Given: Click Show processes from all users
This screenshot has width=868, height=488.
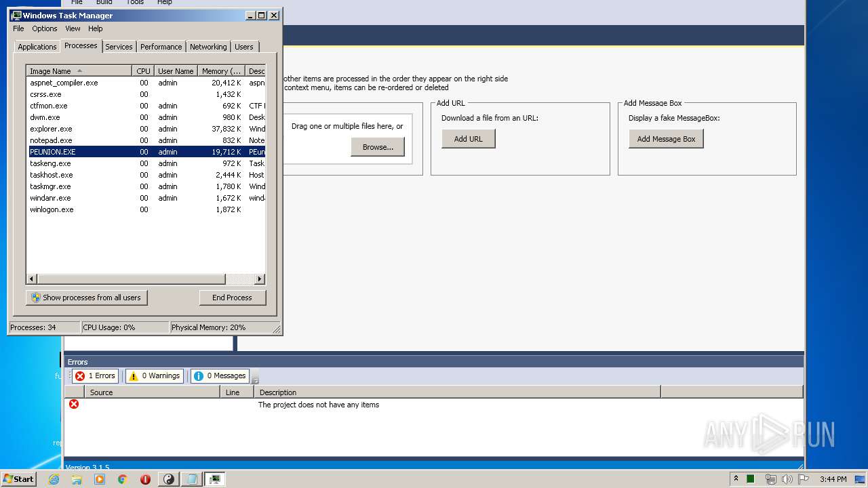Looking at the screenshot, I should 86,298.
